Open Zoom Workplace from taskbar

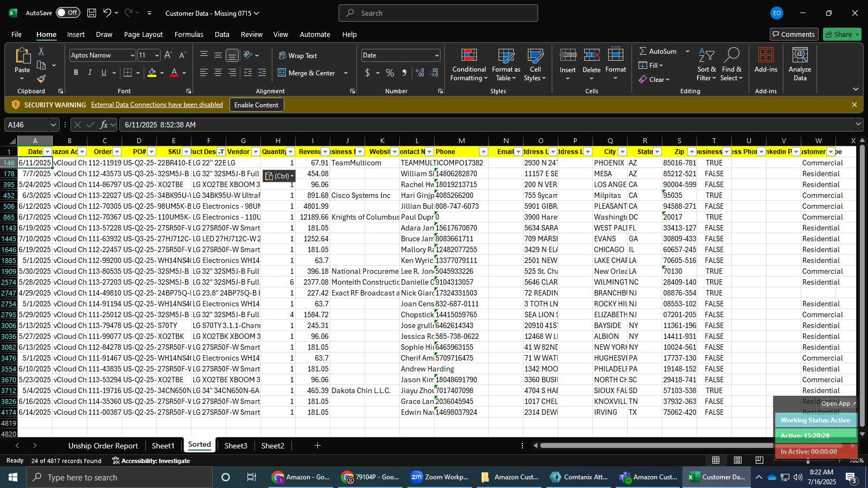coord(439,477)
